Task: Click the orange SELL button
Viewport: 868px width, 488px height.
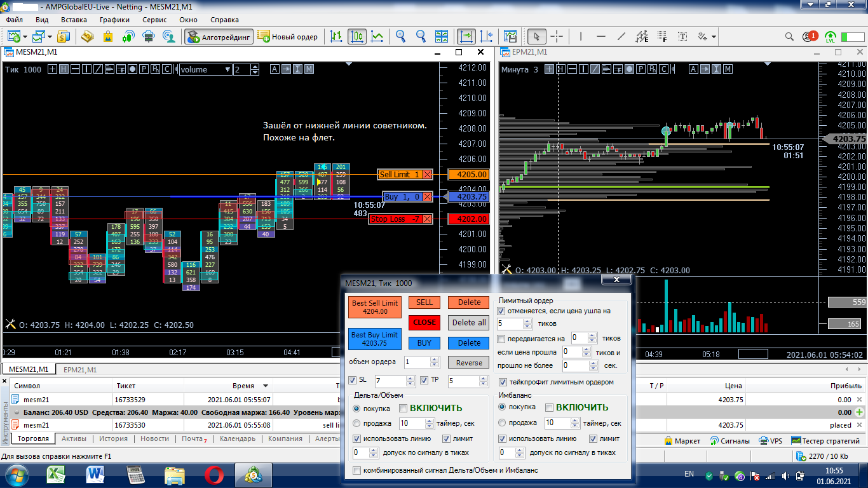Action: [424, 302]
